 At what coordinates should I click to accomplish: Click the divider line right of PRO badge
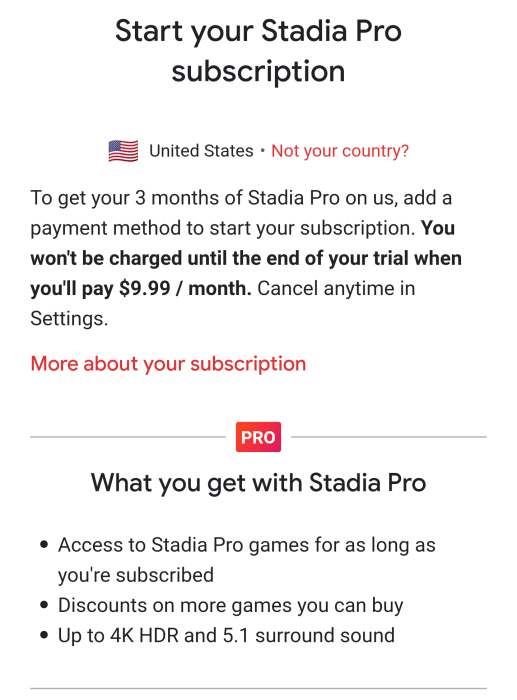[x=389, y=437]
